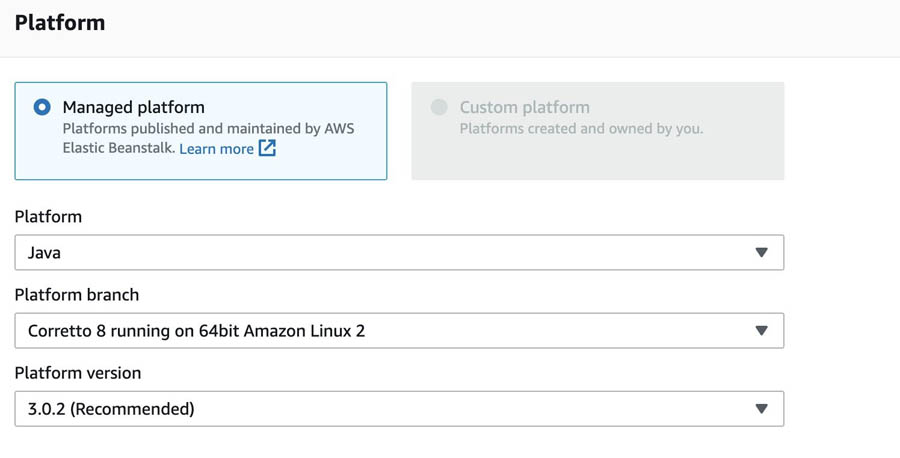Click the Platform branch field label
The height and width of the screenshot is (458, 900).
pyautogui.click(x=76, y=294)
